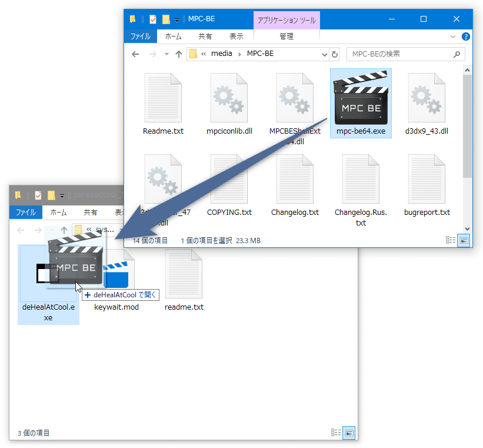Select the d3dx9_43.dll file icon
The image size is (483, 448).
coord(427,98)
